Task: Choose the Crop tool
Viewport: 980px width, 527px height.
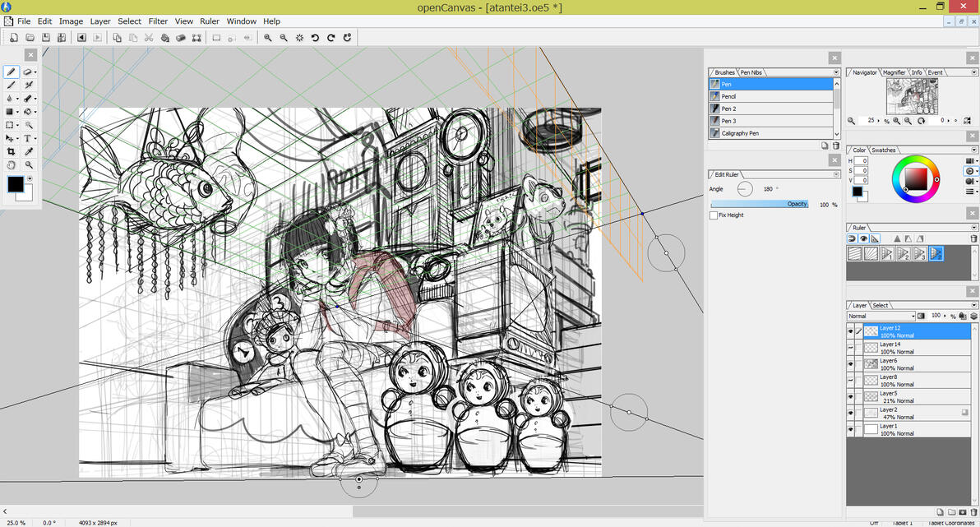Action: [11, 152]
